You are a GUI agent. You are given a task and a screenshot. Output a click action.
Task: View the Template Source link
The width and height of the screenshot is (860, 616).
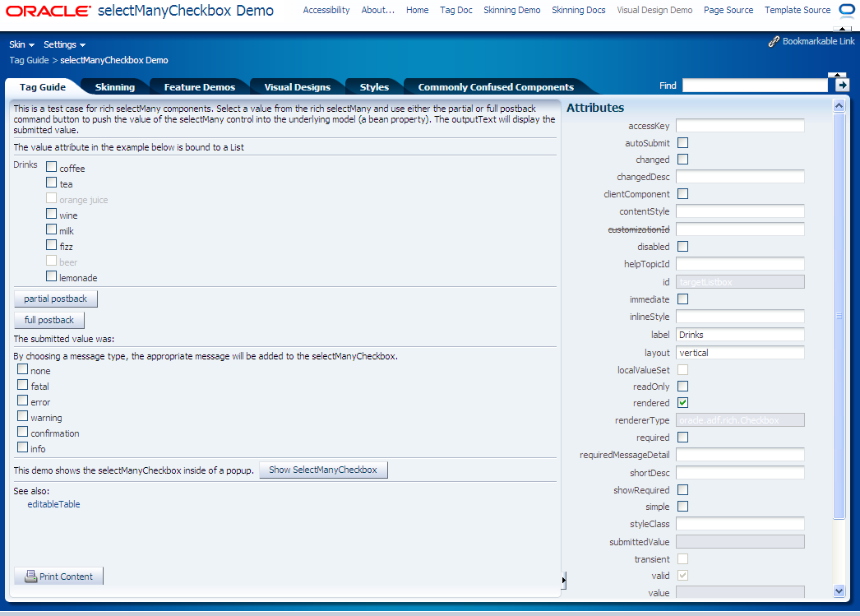pyautogui.click(x=798, y=10)
